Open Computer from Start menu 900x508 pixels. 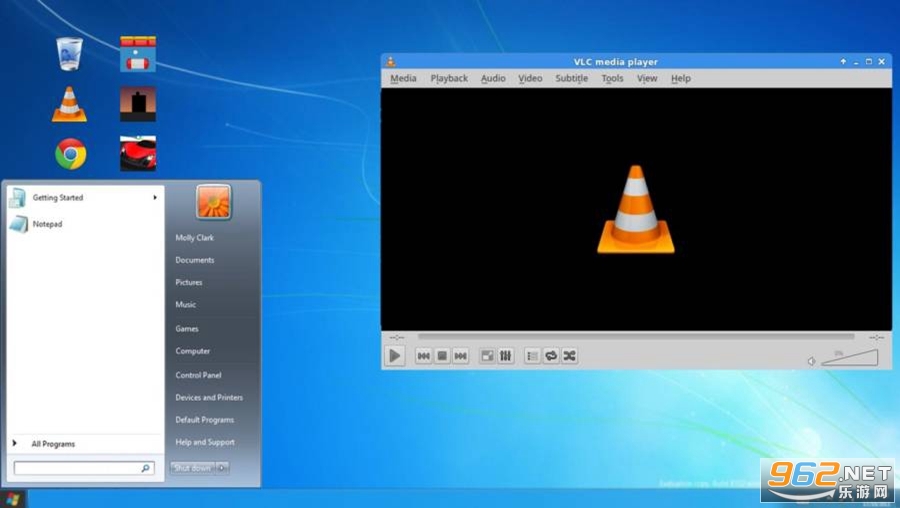pos(193,351)
